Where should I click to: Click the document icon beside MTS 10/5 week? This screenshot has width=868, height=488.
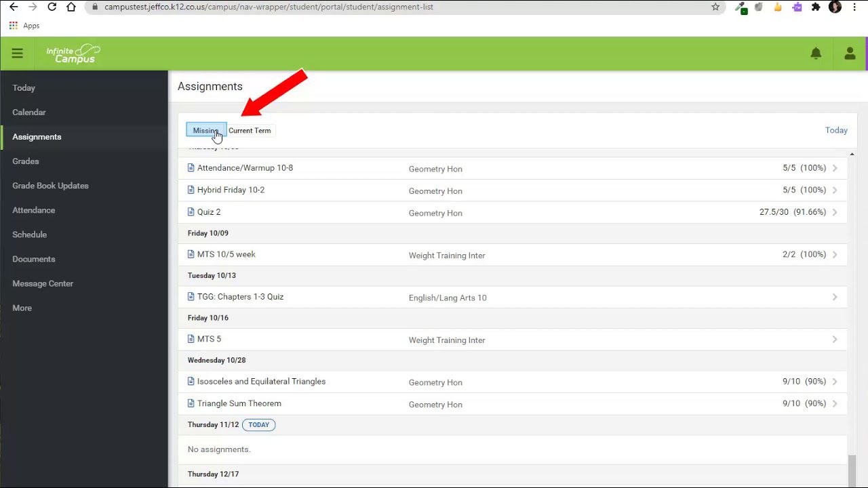(x=191, y=254)
